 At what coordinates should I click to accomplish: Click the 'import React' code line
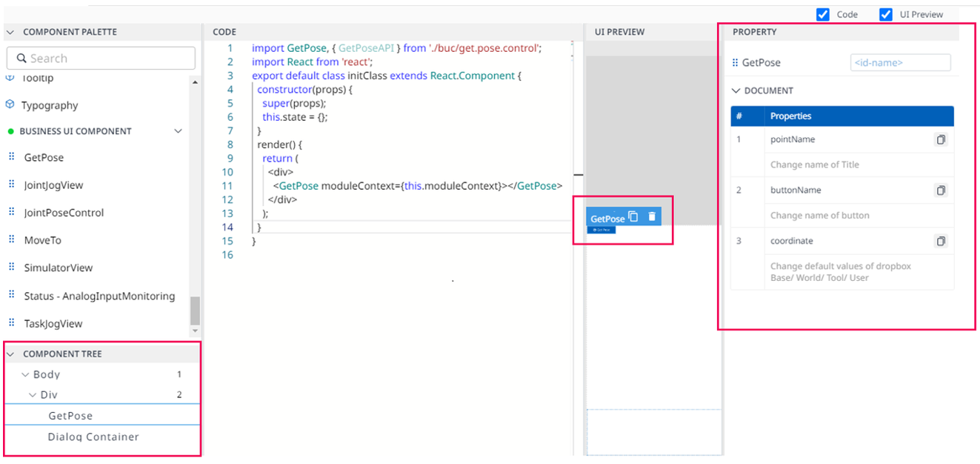pyautogui.click(x=312, y=62)
